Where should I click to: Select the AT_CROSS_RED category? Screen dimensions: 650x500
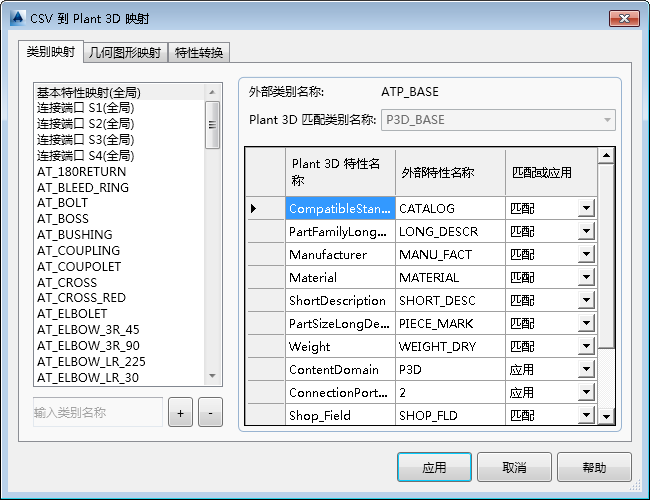click(119, 298)
